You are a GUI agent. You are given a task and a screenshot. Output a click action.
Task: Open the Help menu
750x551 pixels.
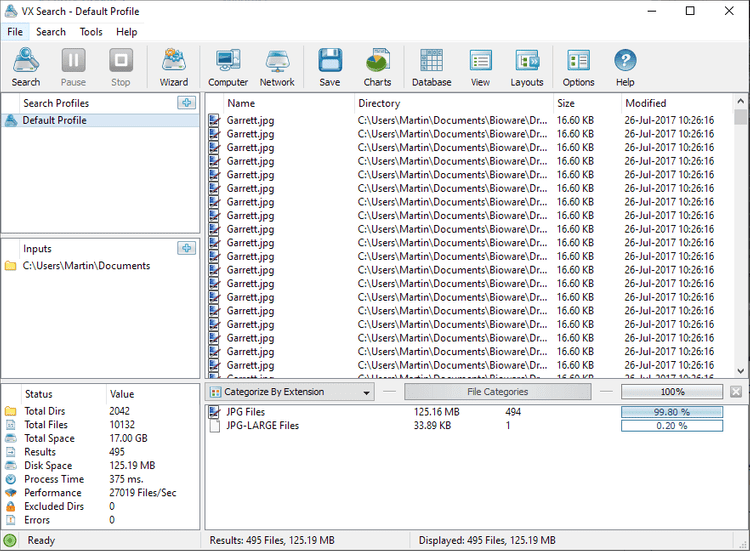(126, 32)
